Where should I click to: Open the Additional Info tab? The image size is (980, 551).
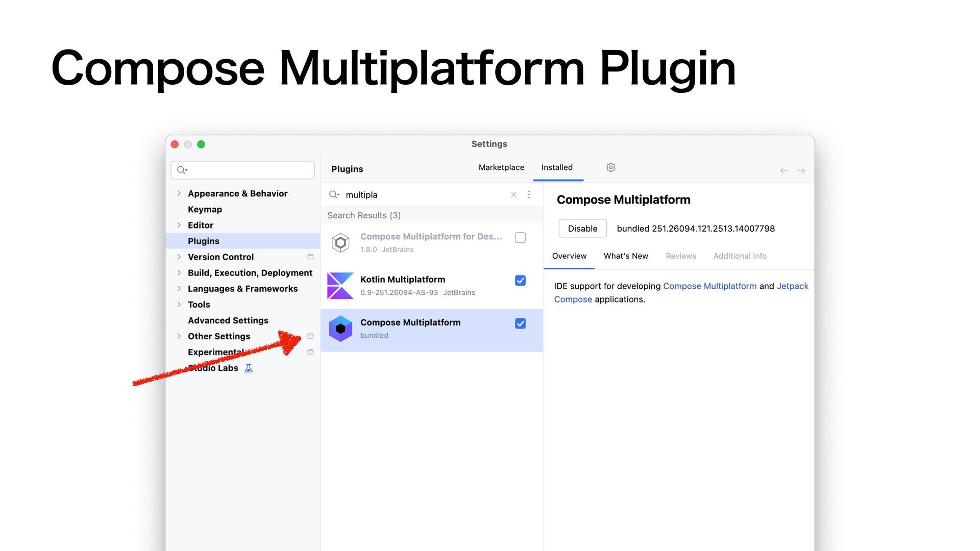click(740, 256)
